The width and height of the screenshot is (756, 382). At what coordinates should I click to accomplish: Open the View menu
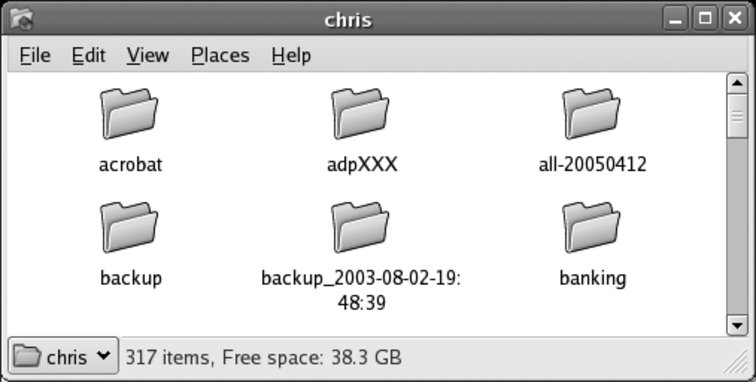click(148, 55)
